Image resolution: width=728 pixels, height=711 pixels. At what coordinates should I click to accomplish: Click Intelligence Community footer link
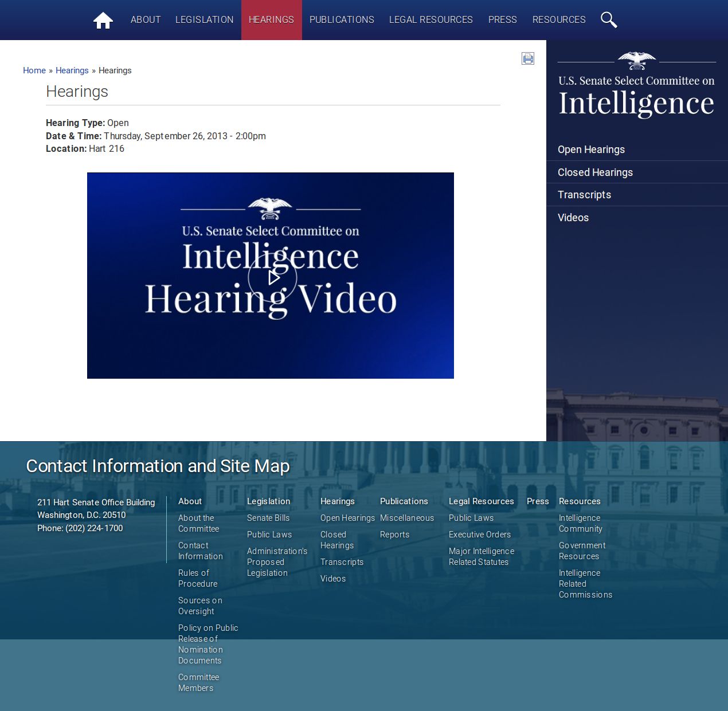[580, 523]
